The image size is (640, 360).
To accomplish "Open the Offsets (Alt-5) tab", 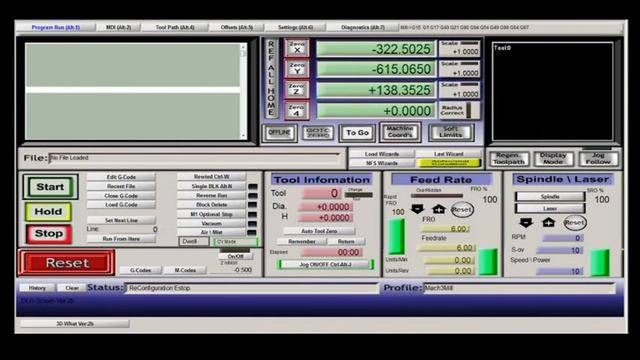I will [x=236, y=27].
